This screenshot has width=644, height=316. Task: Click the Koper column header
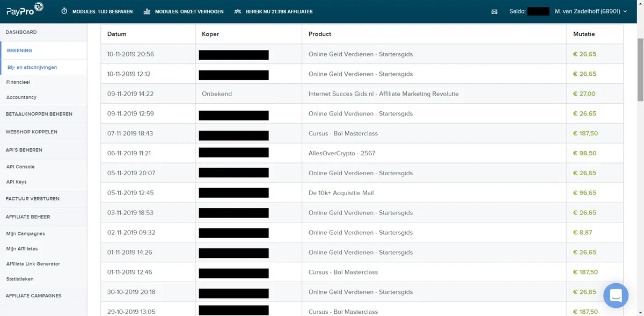click(x=210, y=34)
